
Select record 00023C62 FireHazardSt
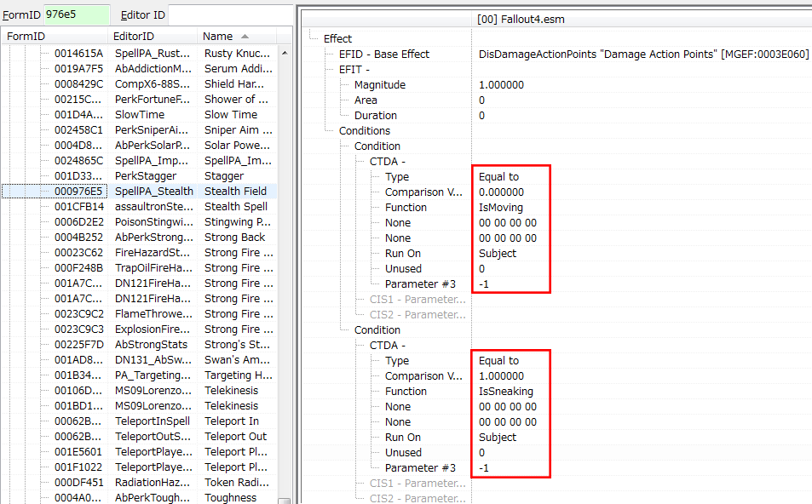pyautogui.click(x=139, y=253)
